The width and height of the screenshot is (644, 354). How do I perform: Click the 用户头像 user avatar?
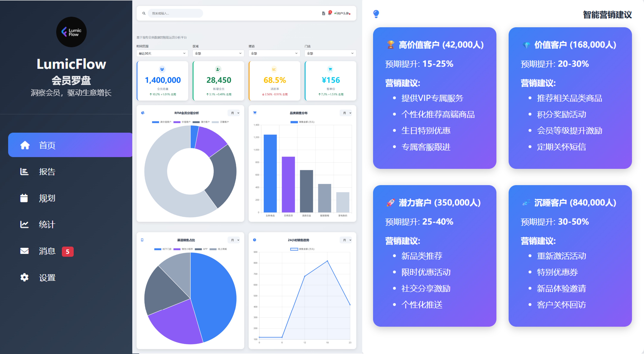click(x=342, y=13)
